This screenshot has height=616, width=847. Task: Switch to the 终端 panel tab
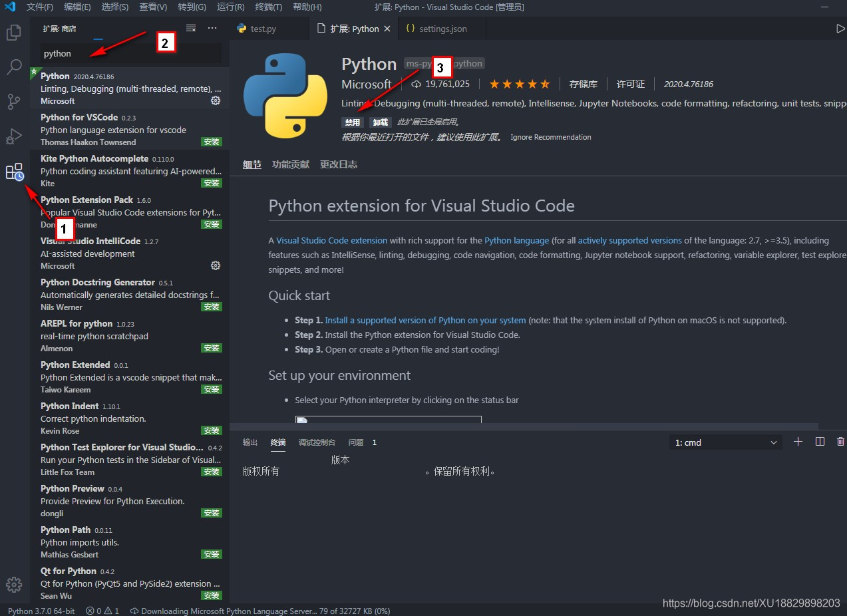(278, 442)
